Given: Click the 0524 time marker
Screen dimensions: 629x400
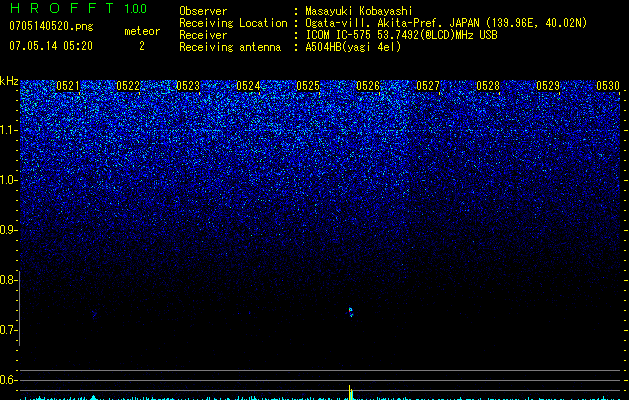Looking at the screenshot, I should tap(248, 86).
